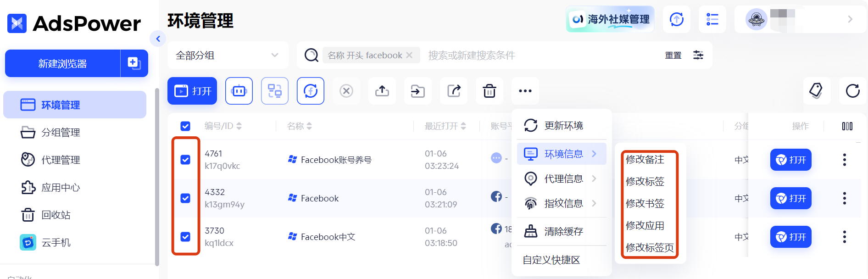Open the more actions three-dot toolbar button
The height and width of the screenshot is (279, 868).
tap(525, 91)
